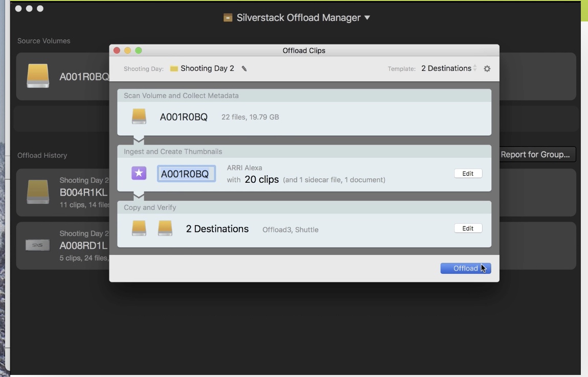This screenshot has width=588, height=377.
Task: Click the A001R0BQ drive icon in Scan Volume
Action: [x=139, y=117]
